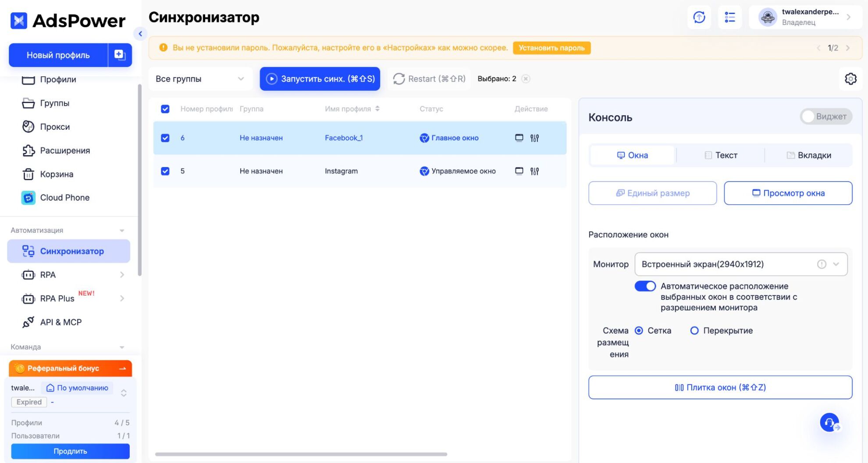Switch to the Вкладки tab
This screenshot has height=463, width=868.
point(809,155)
